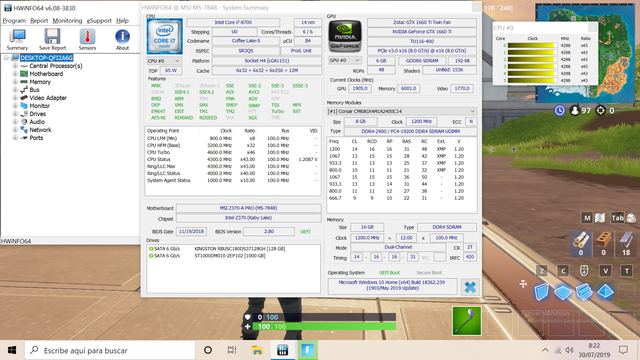640x360 pixels.
Task: Expand the Bus node
Action: (15, 90)
